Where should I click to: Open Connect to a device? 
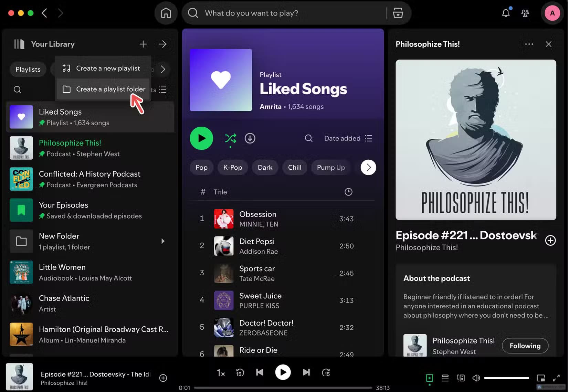(461, 378)
